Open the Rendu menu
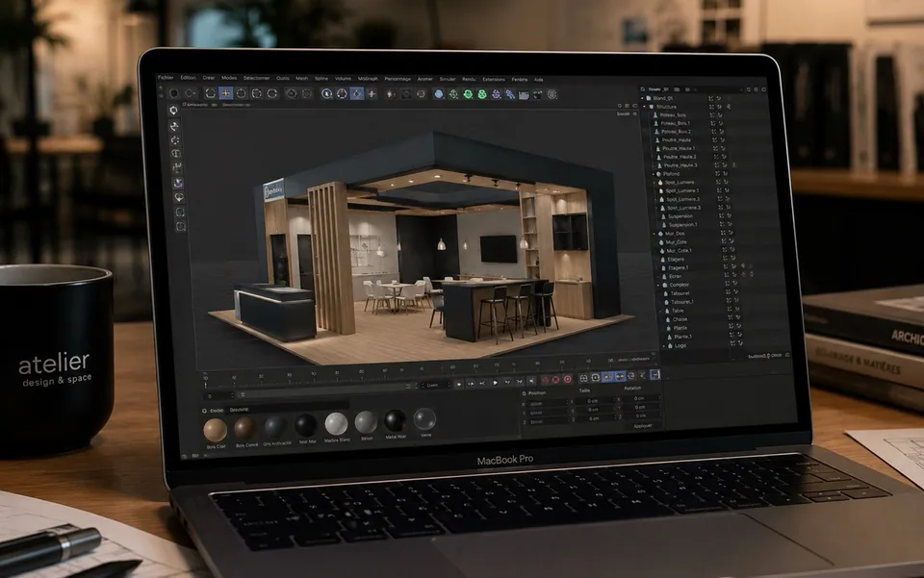The width and height of the screenshot is (924, 578). point(469,79)
